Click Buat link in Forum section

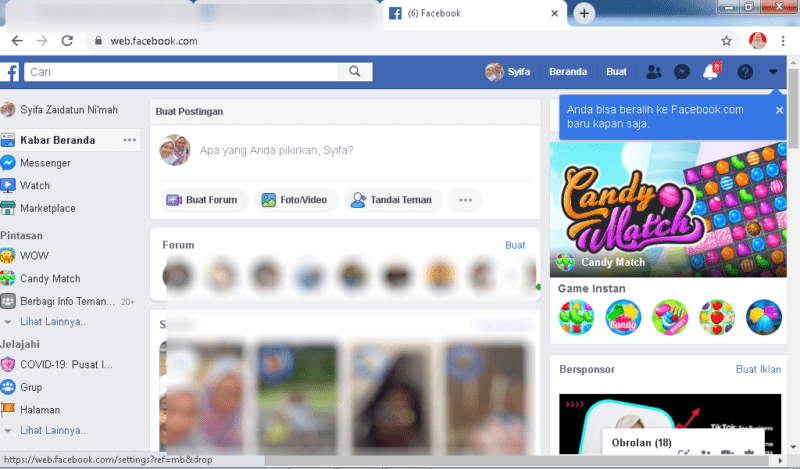tap(515, 245)
